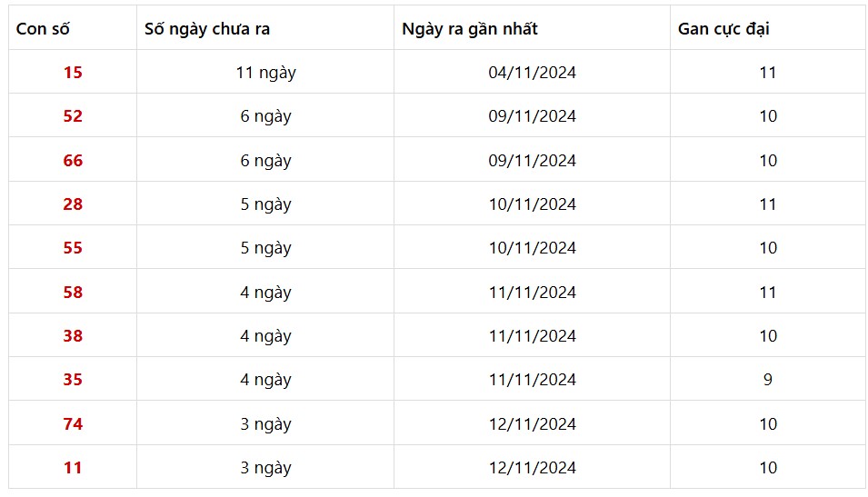Click the "11 ngày" cell

pyautogui.click(x=265, y=73)
